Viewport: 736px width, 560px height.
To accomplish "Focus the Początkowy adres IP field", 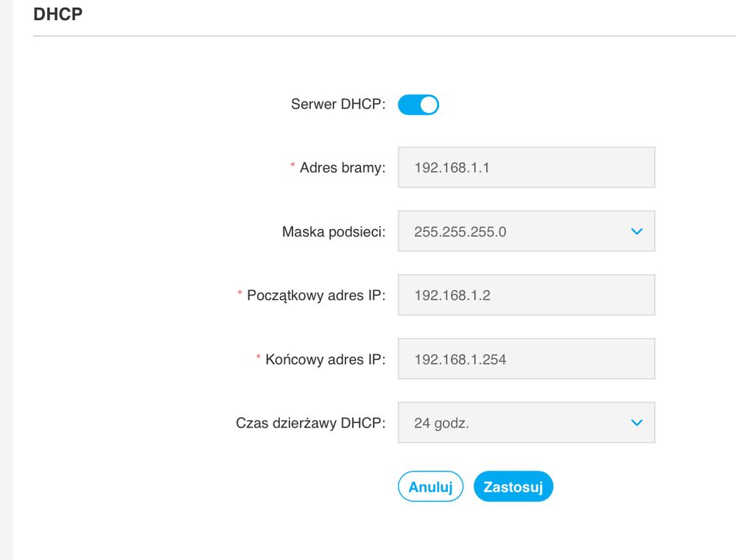I will 526,295.
